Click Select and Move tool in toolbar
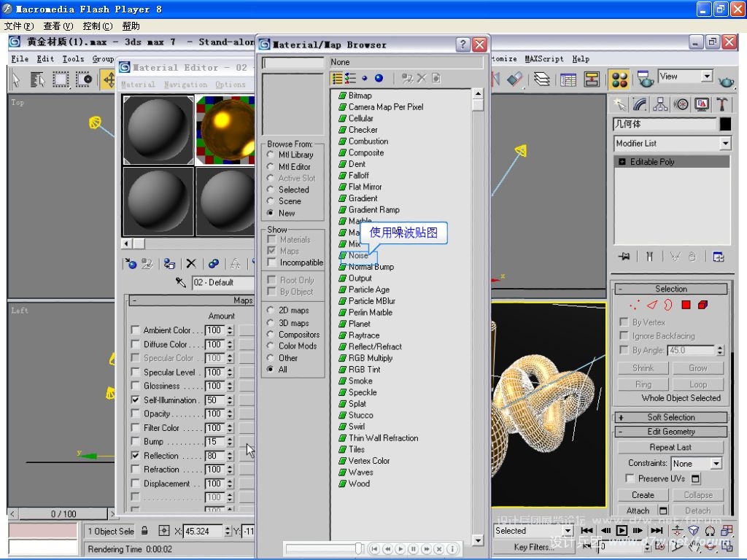 click(x=109, y=79)
